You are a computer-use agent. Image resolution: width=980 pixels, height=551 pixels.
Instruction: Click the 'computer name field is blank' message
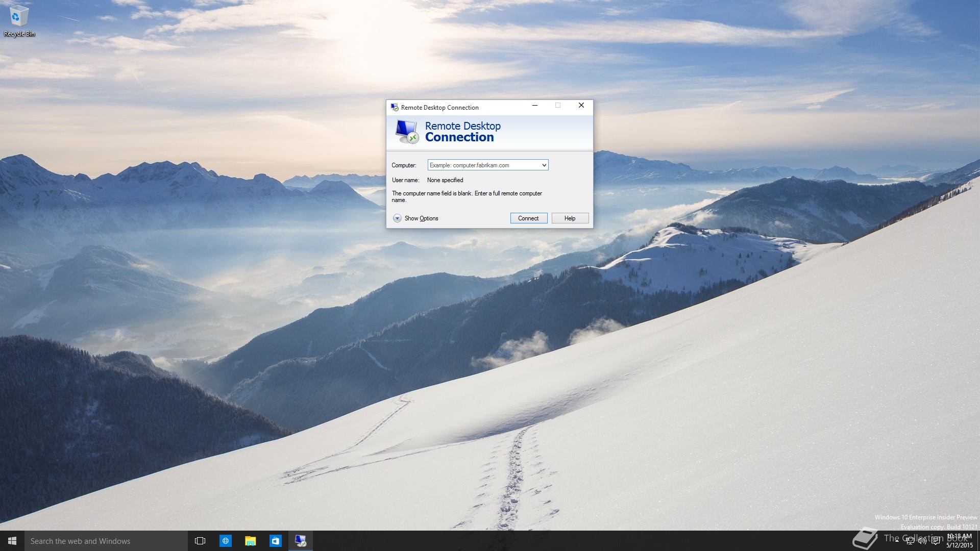467,196
